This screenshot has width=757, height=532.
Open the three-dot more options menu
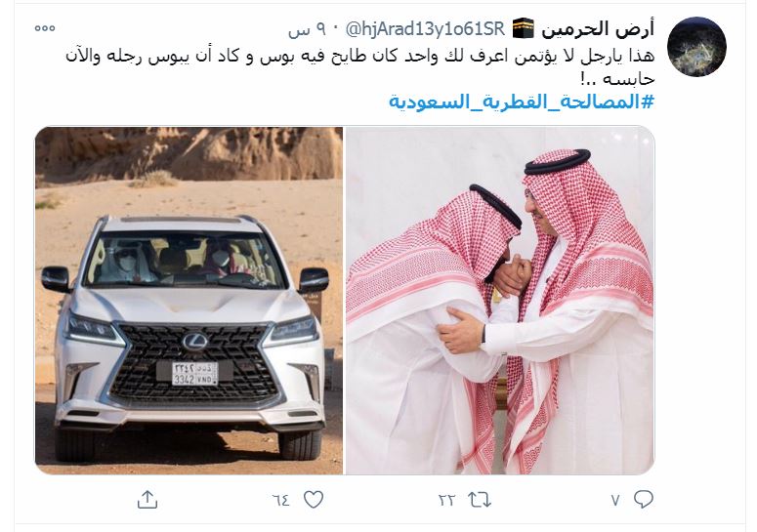(x=44, y=28)
